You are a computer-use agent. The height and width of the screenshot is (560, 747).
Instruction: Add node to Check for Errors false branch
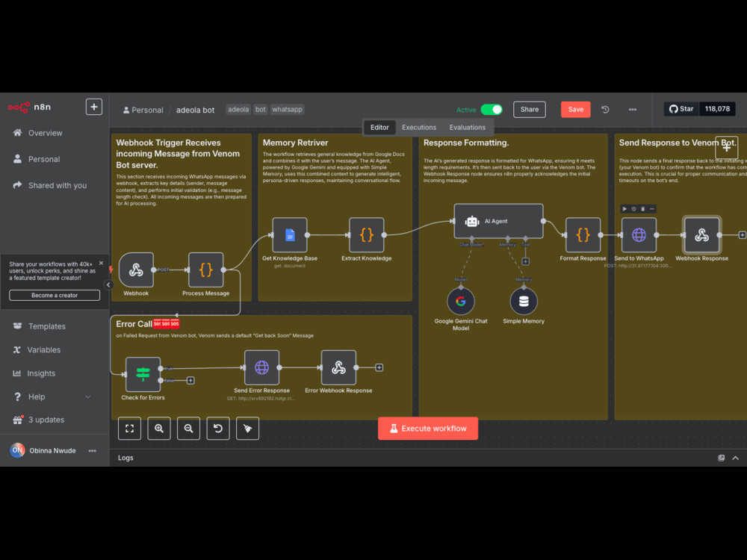(x=190, y=380)
